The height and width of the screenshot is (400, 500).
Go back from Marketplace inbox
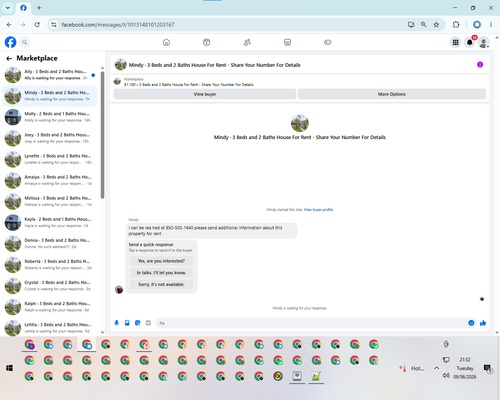point(9,58)
